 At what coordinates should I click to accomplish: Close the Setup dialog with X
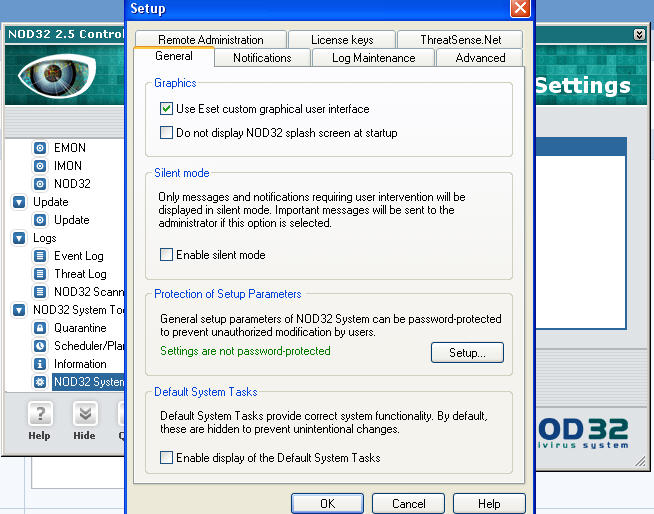(x=520, y=8)
